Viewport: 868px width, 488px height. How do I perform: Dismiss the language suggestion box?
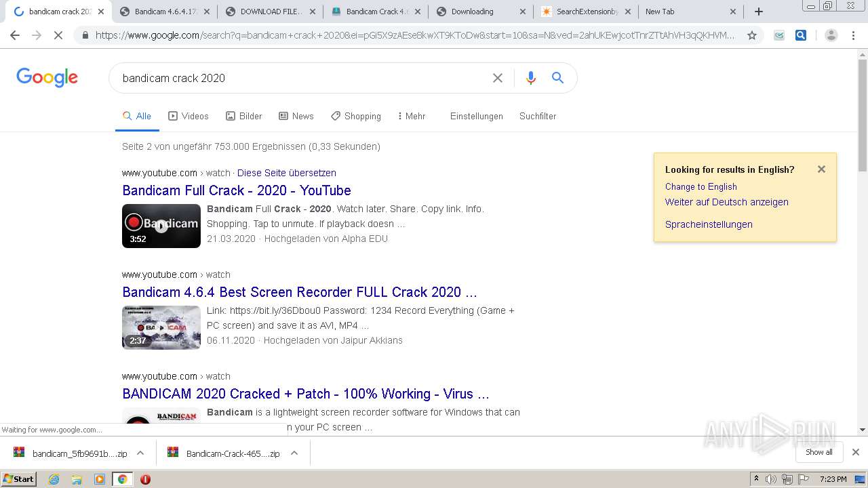tap(821, 169)
